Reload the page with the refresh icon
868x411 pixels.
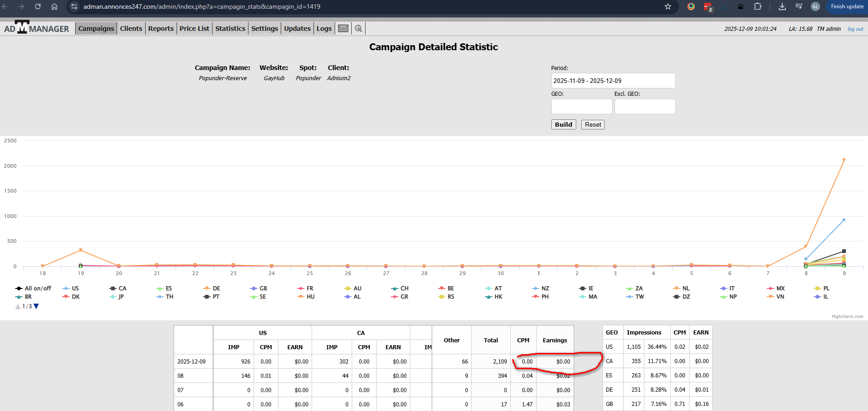coord(38,6)
